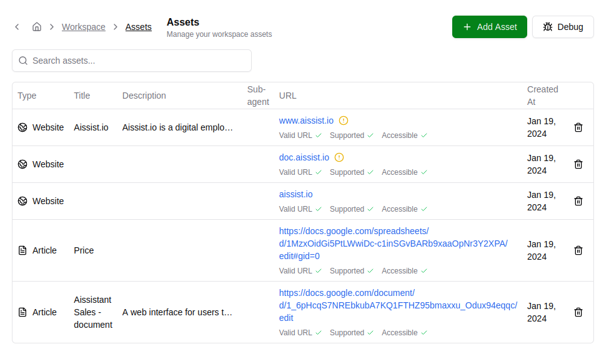Delete the Aissistant Sales document asset
Image resolution: width=609 pixels, height=364 pixels.
coord(578,312)
